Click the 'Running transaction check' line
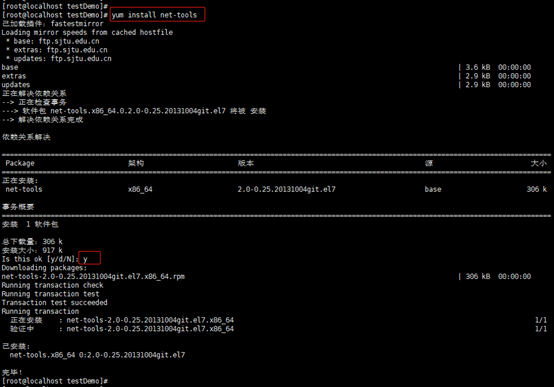 pos(52,285)
